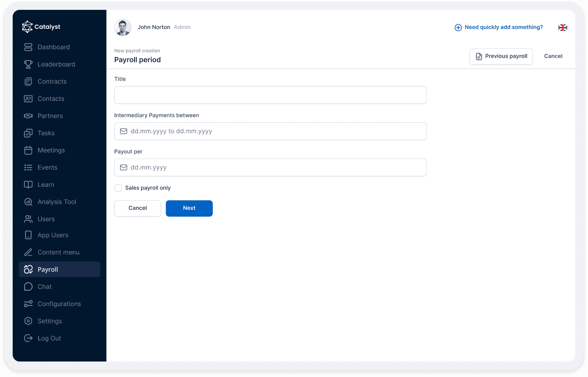Open the UK flag language selector
Screen dimensions: 588x377
tap(562, 27)
